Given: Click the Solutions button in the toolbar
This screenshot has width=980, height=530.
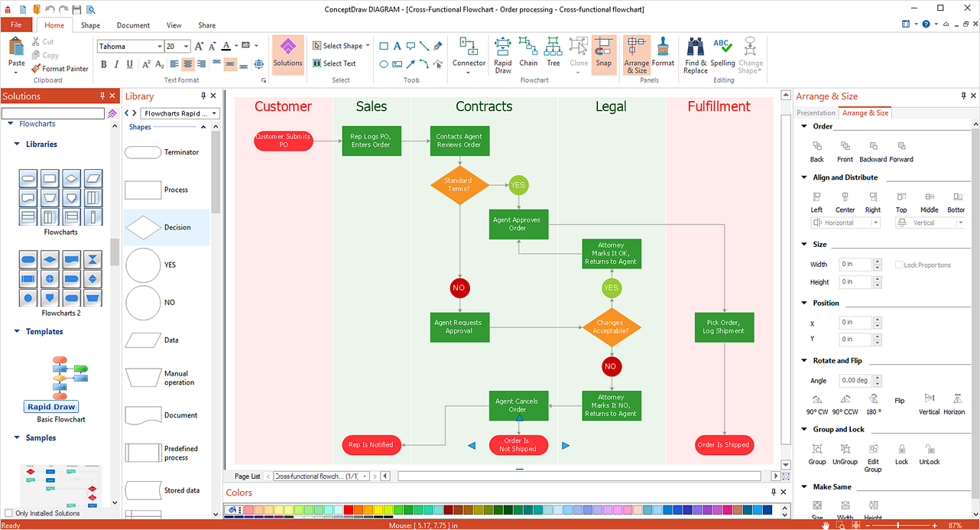Looking at the screenshot, I should point(287,54).
